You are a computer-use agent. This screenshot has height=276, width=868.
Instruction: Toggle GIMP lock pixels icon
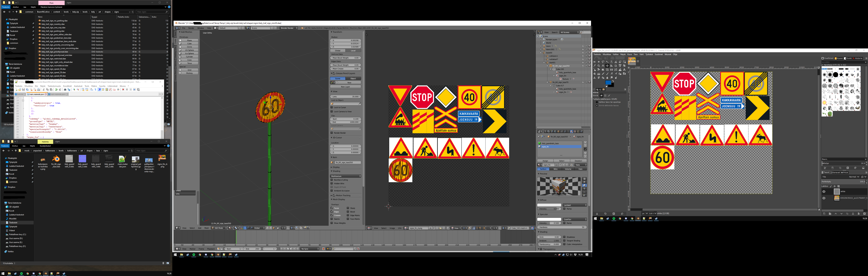click(x=831, y=186)
